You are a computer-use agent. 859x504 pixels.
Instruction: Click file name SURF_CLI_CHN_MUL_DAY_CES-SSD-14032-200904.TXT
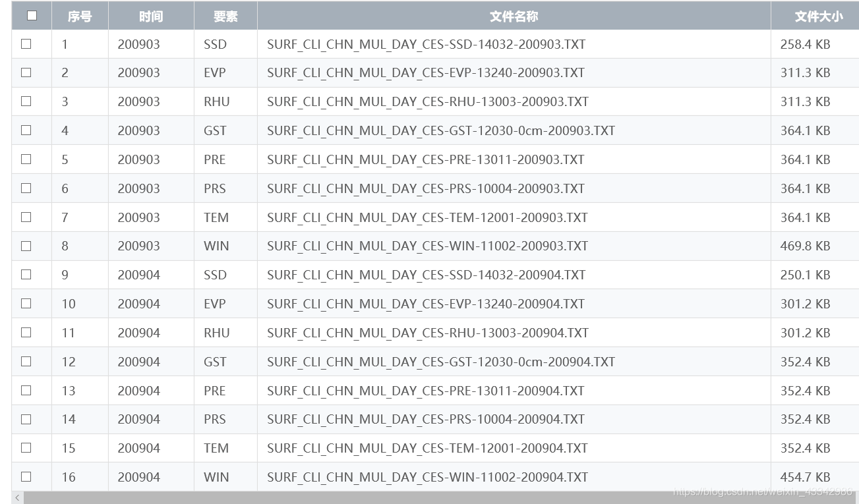pos(426,275)
